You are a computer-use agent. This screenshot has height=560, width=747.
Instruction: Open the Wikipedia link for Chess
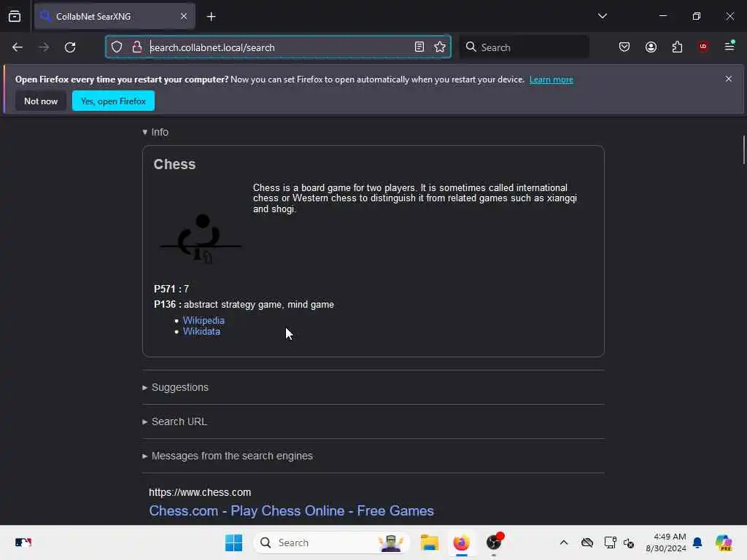[204, 321]
